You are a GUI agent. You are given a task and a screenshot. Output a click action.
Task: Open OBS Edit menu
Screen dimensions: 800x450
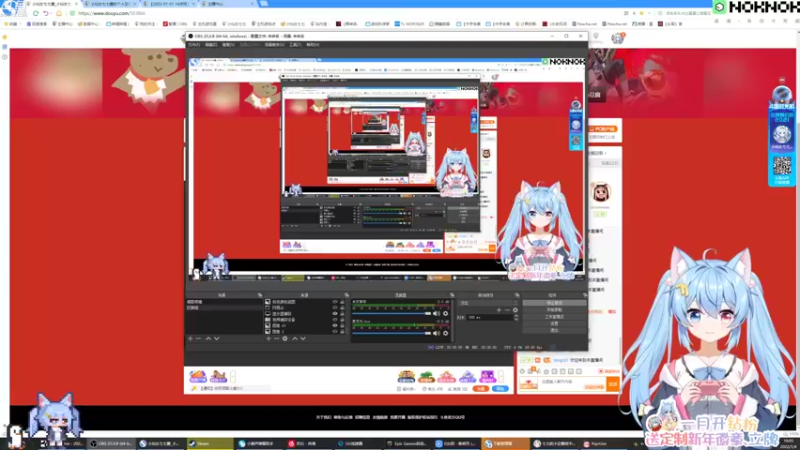pyautogui.click(x=211, y=45)
